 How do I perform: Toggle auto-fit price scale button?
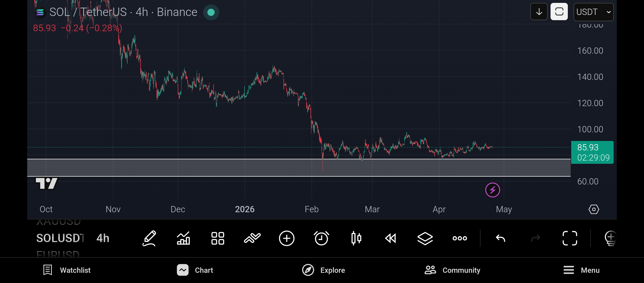tap(559, 12)
